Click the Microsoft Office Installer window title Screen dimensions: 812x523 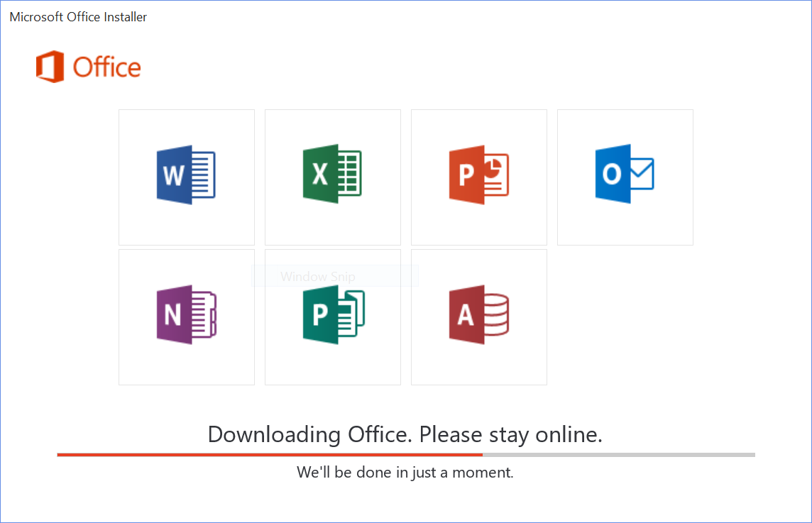coord(78,17)
